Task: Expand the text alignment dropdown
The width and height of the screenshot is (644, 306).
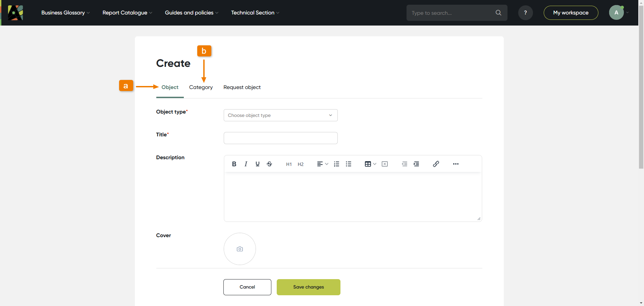Action: [x=322, y=164]
